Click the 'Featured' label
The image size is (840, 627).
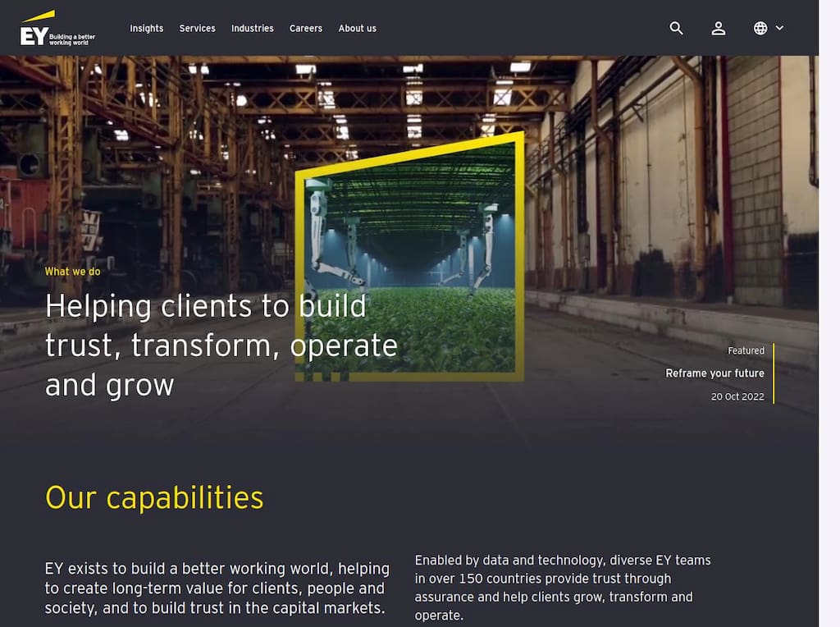pyautogui.click(x=745, y=350)
